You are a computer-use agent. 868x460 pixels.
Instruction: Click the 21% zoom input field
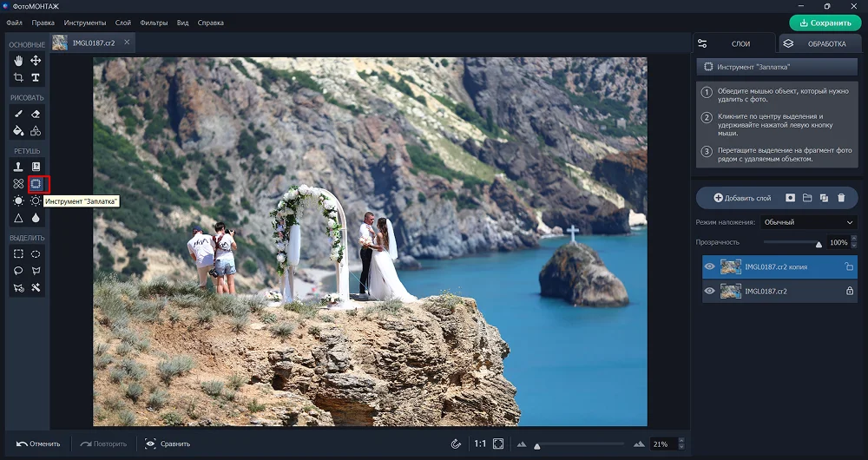(664, 444)
